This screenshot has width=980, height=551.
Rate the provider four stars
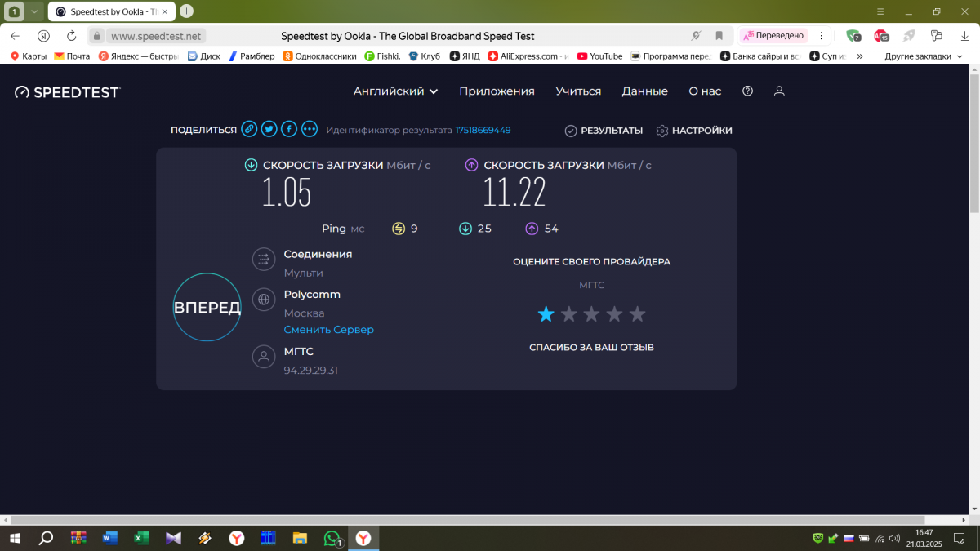[x=614, y=314]
